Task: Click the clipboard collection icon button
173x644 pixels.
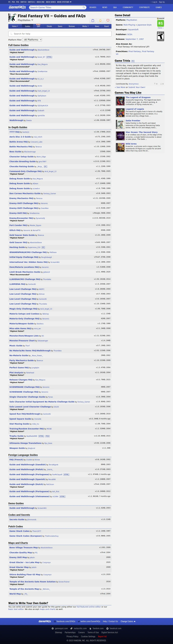Action: tap(93, 21)
